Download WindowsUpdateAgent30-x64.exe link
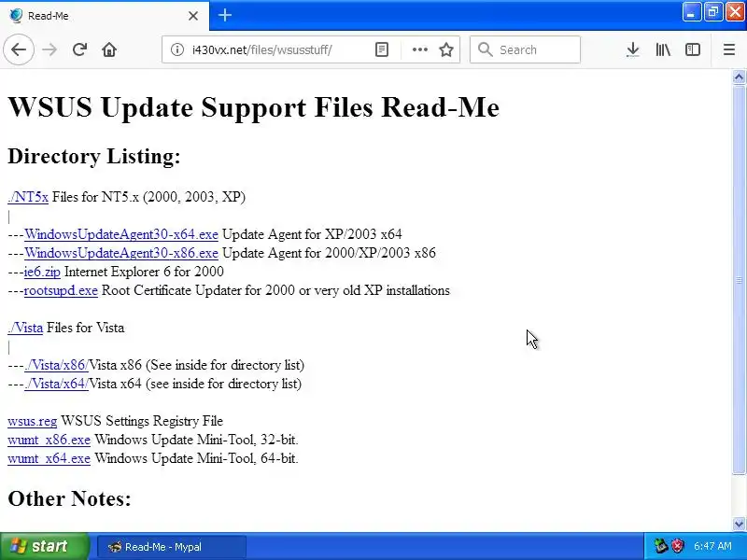 [121, 234]
